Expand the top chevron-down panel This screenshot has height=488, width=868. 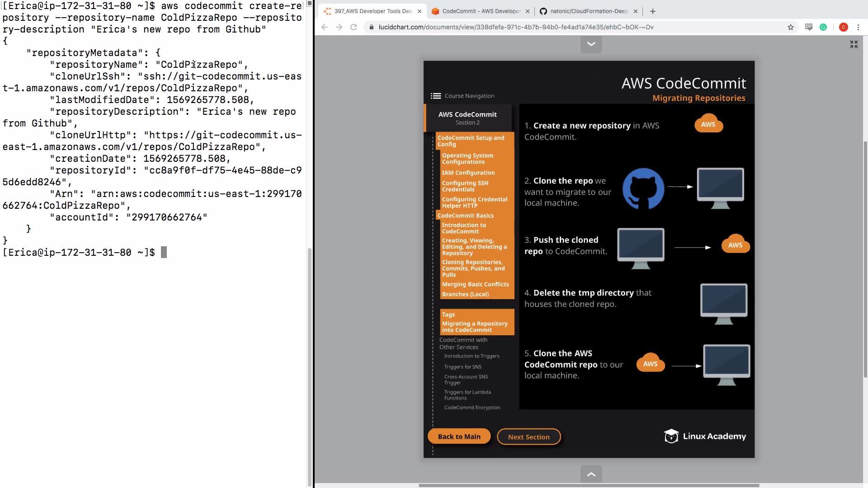point(591,44)
